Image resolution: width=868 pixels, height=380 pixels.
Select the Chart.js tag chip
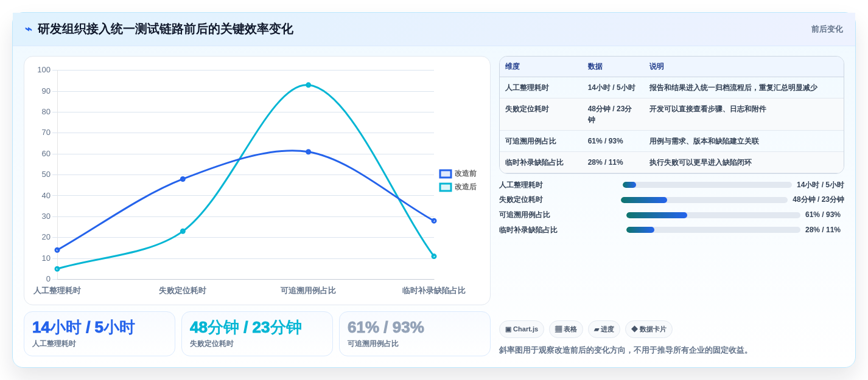tap(522, 330)
